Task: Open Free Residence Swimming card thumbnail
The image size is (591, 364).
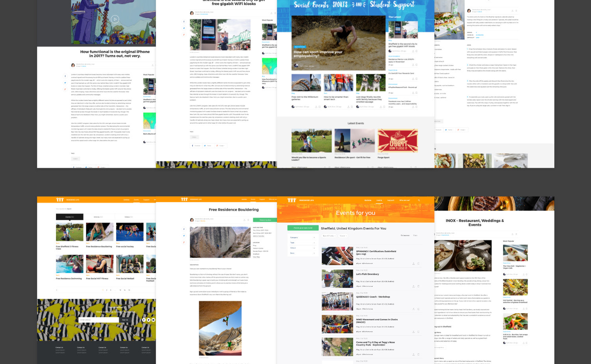Action: click(x=69, y=264)
